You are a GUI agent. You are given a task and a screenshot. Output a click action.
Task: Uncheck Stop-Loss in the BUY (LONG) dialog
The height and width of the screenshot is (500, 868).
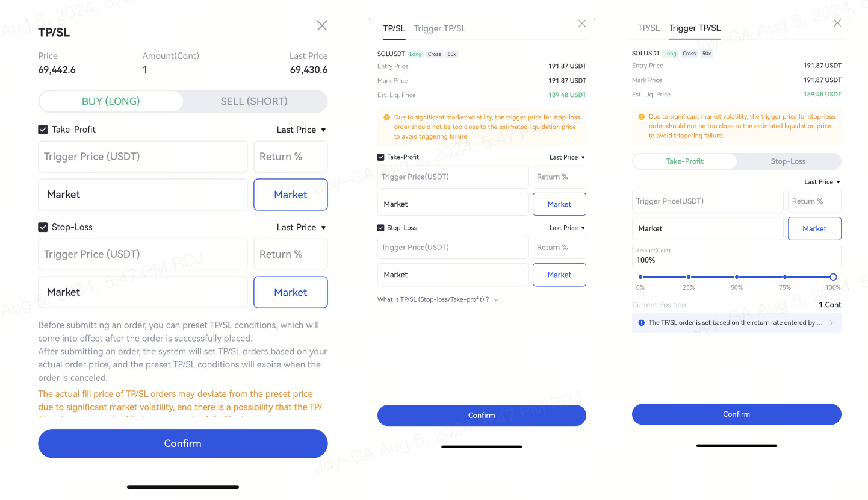point(43,227)
